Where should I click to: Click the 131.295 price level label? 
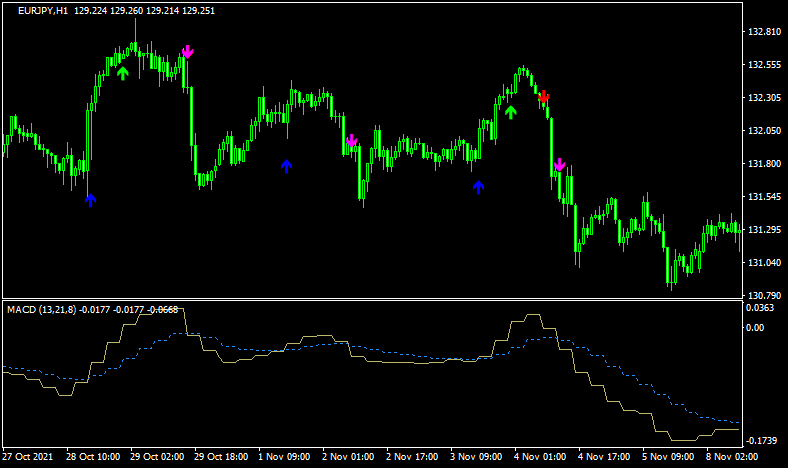click(764, 230)
